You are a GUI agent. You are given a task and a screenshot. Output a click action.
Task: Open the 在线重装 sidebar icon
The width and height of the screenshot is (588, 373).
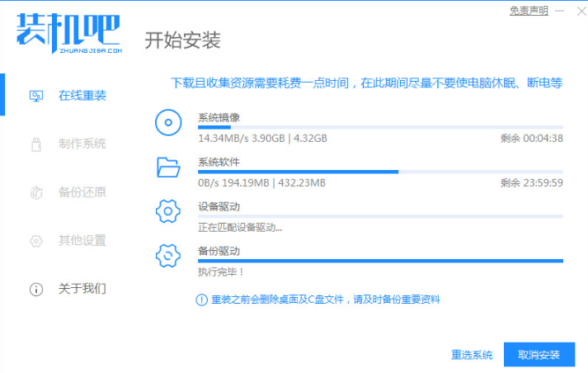(x=36, y=96)
